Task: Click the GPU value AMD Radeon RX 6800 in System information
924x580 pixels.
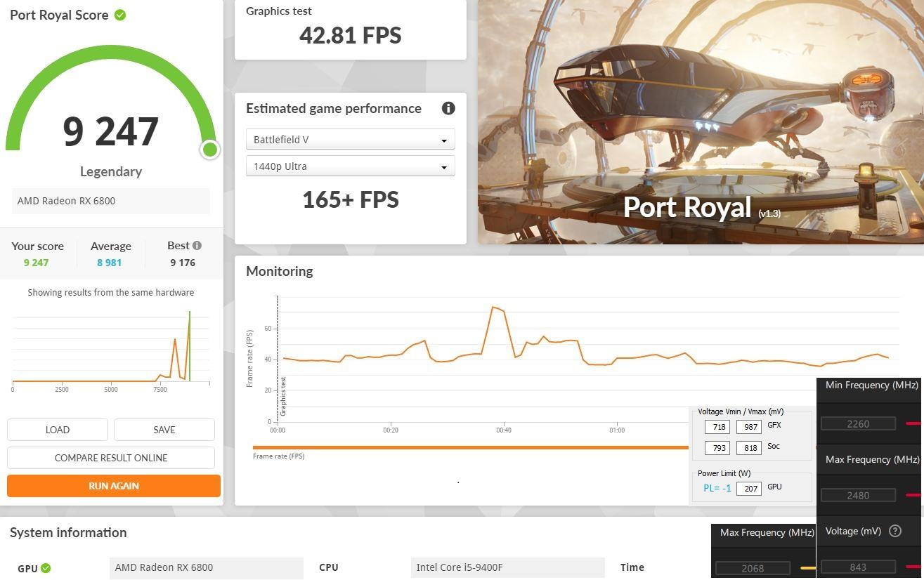Action: pyautogui.click(x=206, y=568)
